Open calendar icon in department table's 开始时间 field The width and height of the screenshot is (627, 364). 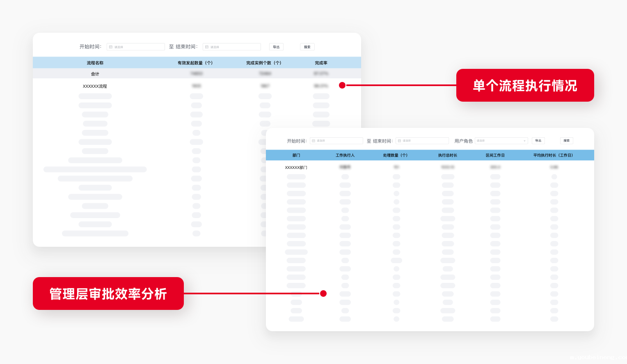pyautogui.click(x=313, y=141)
